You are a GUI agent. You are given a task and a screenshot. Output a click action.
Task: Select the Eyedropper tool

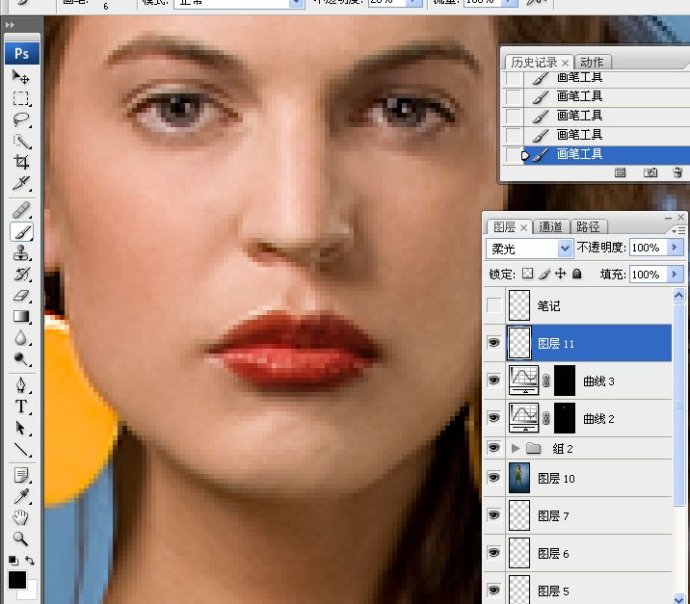point(21,496)
